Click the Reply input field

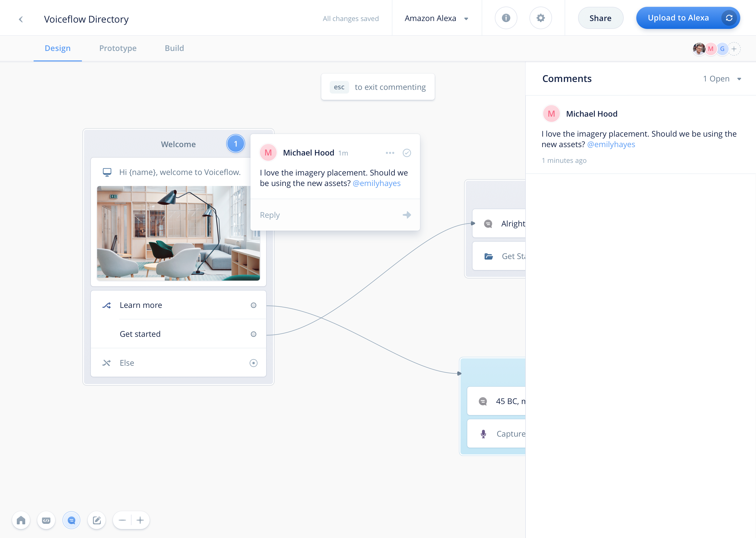click(x=324, y=215)
